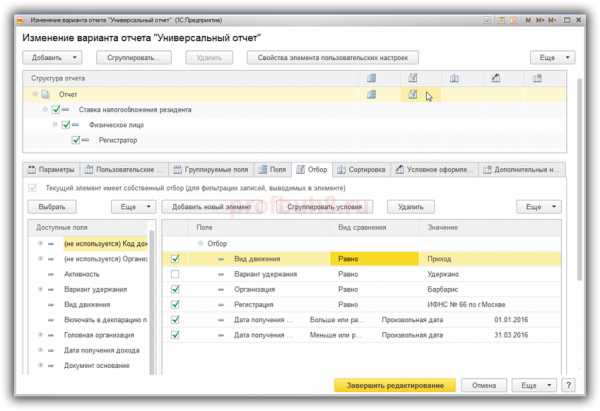600x411 pixels.
Task: Open the top Еще menu beside Свойства элемента
Action: pyautogui.click(x=552, y=58)
